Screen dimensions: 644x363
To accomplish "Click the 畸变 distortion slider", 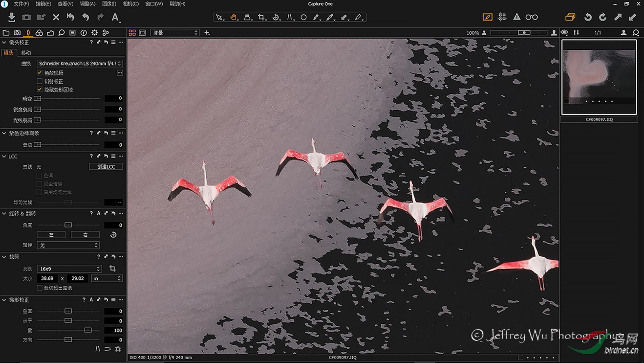I will (x=68, y=98).
